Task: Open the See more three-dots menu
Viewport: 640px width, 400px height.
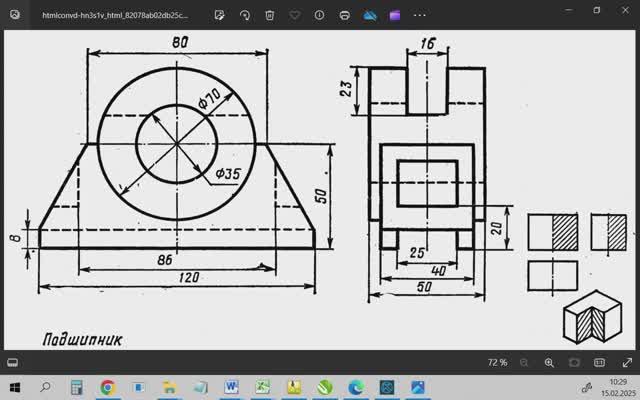Action: pyautogui.click(x=420, y=15)
